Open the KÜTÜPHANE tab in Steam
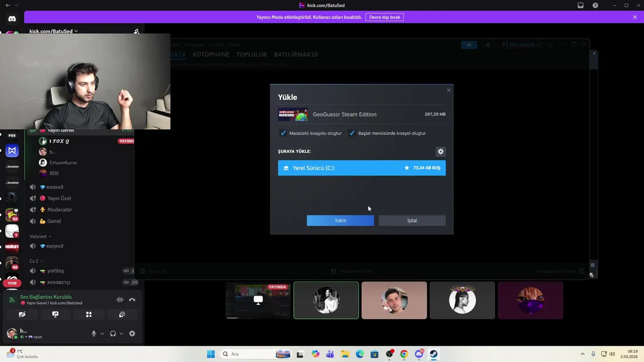Image resolution: width=644 pixels, height=362 pixels. pos(211,54)
